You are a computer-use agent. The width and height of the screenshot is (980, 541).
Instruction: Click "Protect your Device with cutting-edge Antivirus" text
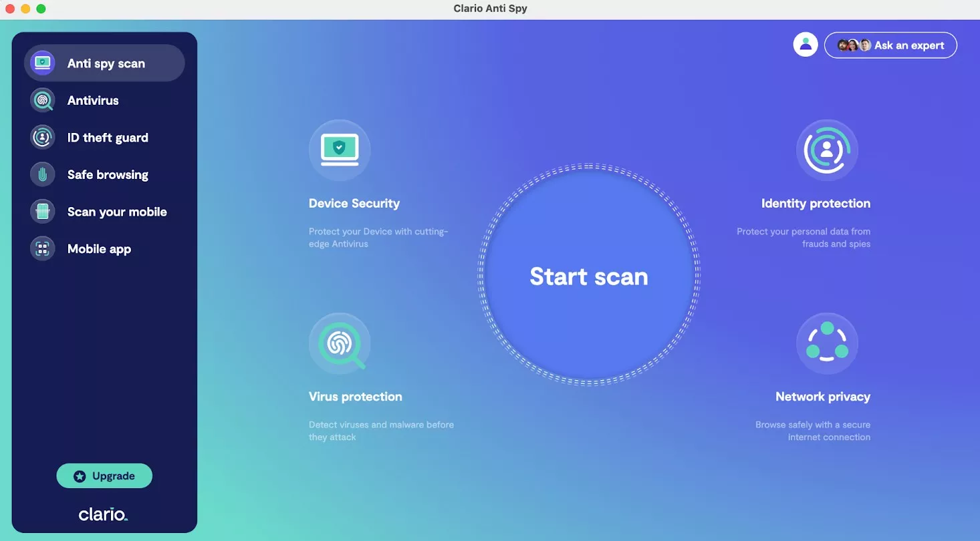click(378, 238)
